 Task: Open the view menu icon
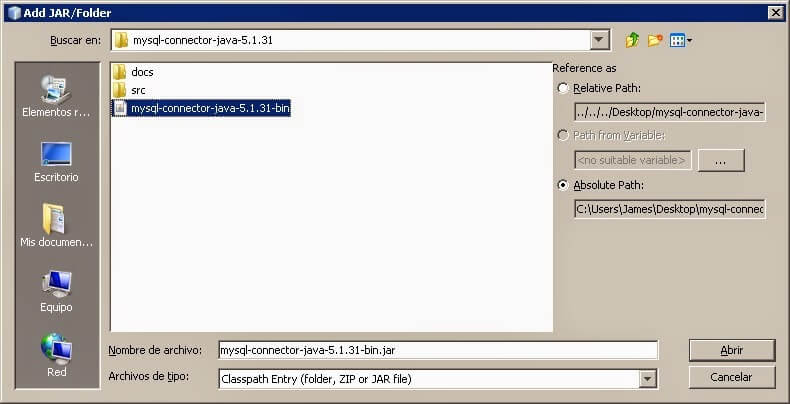pyautogui.click(x=681, y=40)
